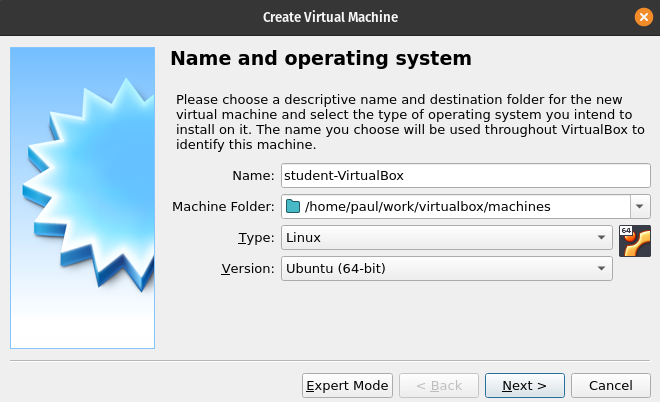This screenshot has width=660, height=402.
Task: Click the folder icon in Machine Folder field
Action: (x=292, y=207)
